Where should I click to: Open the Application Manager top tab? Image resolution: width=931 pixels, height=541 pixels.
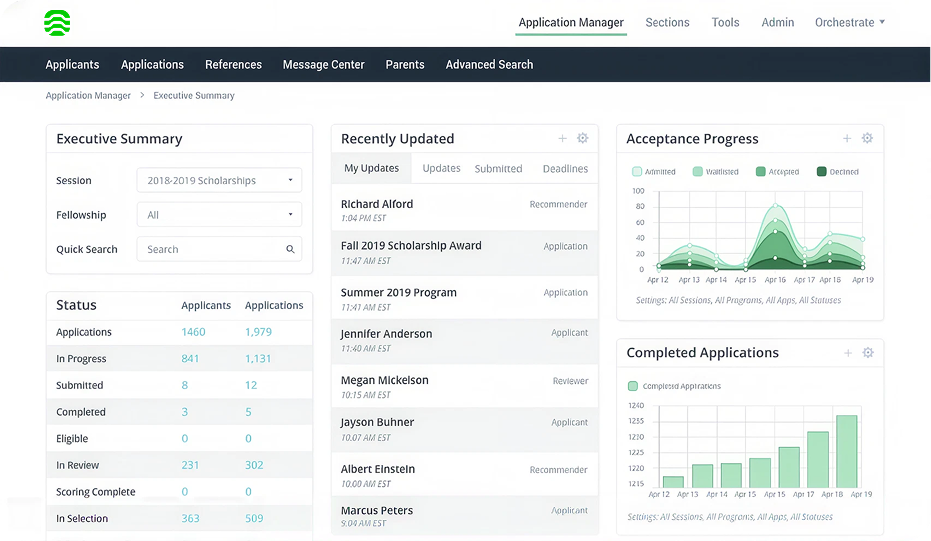(x=571, y=23)
